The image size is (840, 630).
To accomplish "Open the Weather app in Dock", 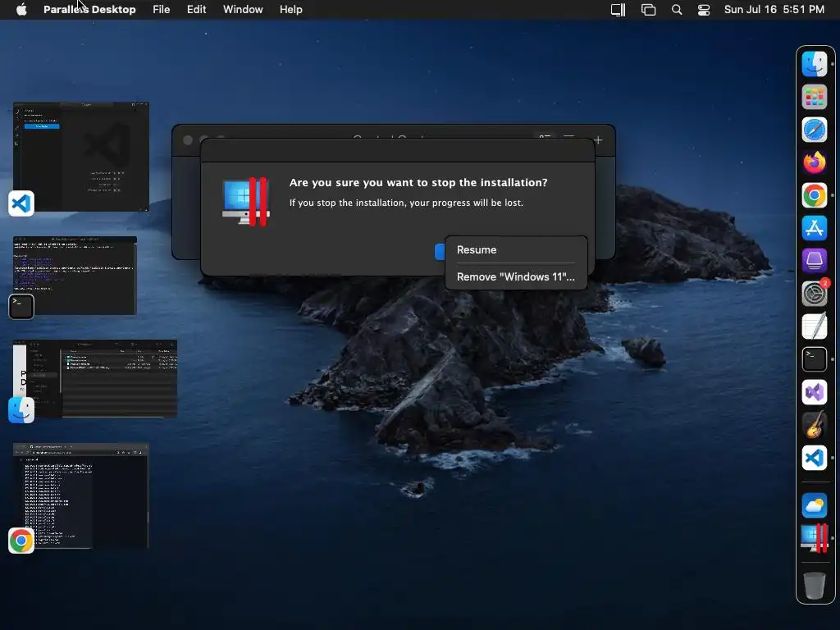I will pyautogui.click(x=815, y=505).
